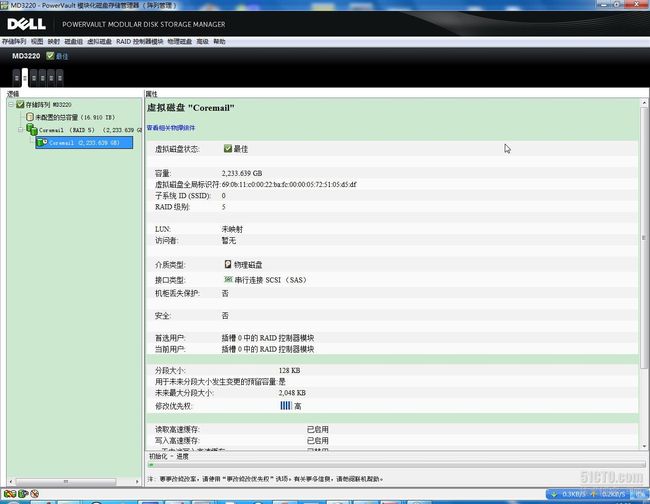Click the 逻辑 pane header label
650x504 pixels.
[x=13, y=94]
